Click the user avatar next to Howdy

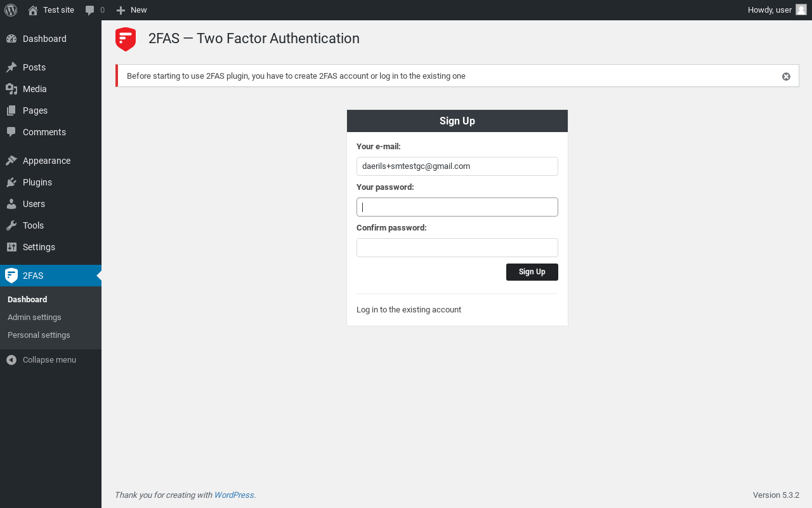coord(801,10)
